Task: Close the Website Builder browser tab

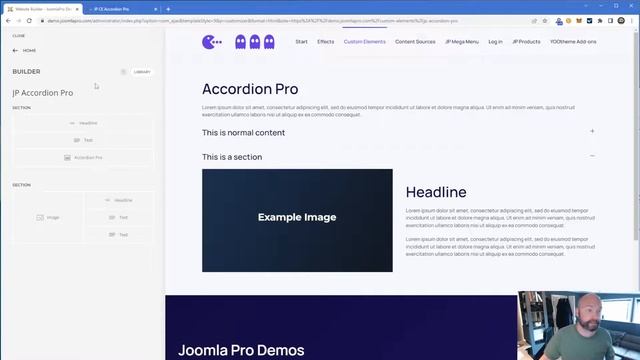Action: 77,9
